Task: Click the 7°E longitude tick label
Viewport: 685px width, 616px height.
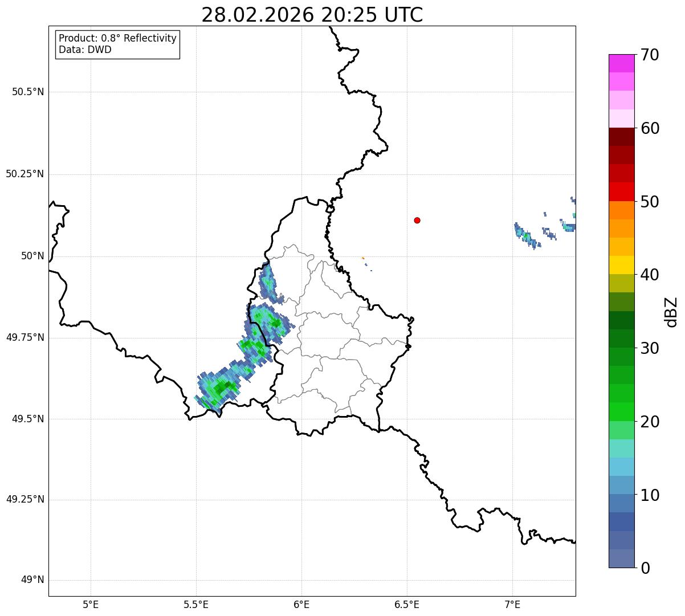Action: coord(512,605)
